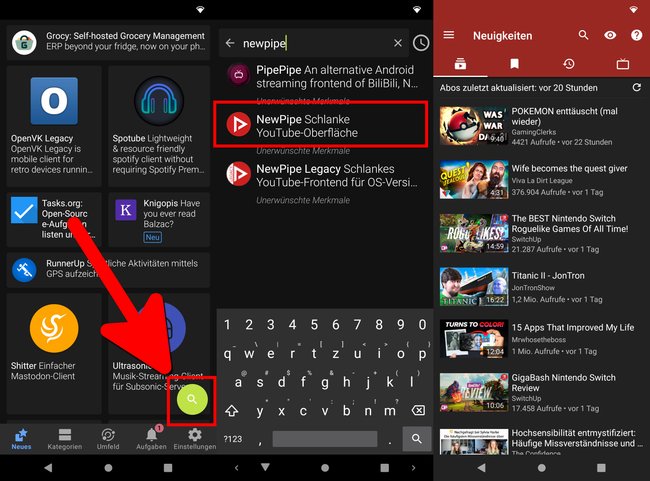Viewport: 650px width, 481px height.
Task: Tap the m key on keyboard
Action: coord(390,411)
